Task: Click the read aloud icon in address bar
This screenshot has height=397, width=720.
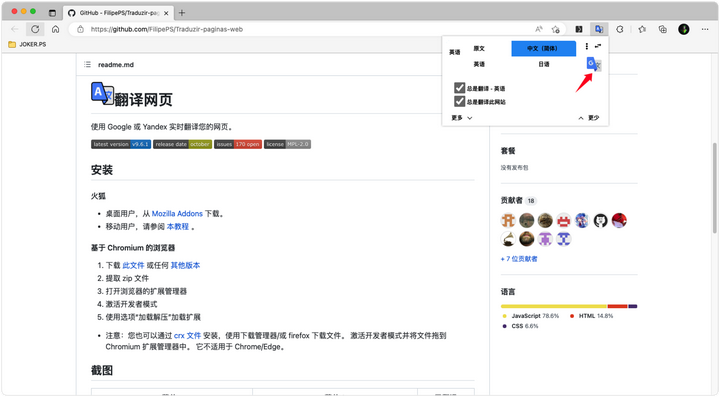Action: [539, 29]
